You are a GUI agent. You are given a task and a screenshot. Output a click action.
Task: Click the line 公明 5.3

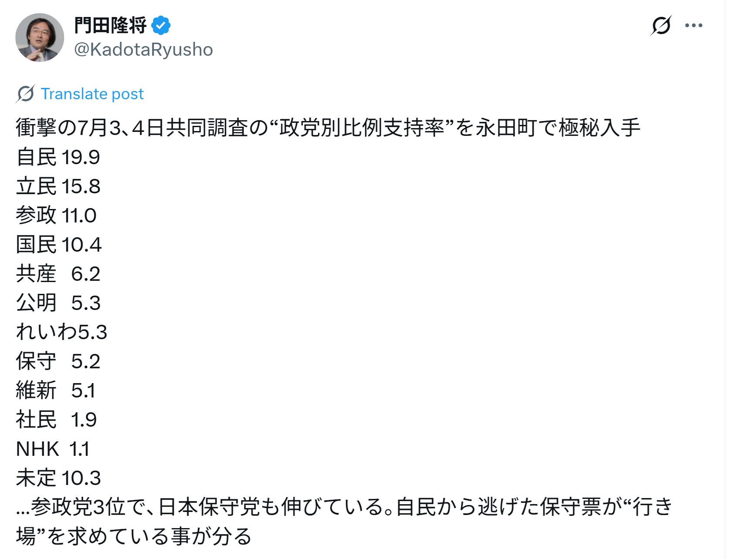tap(58, 303)
